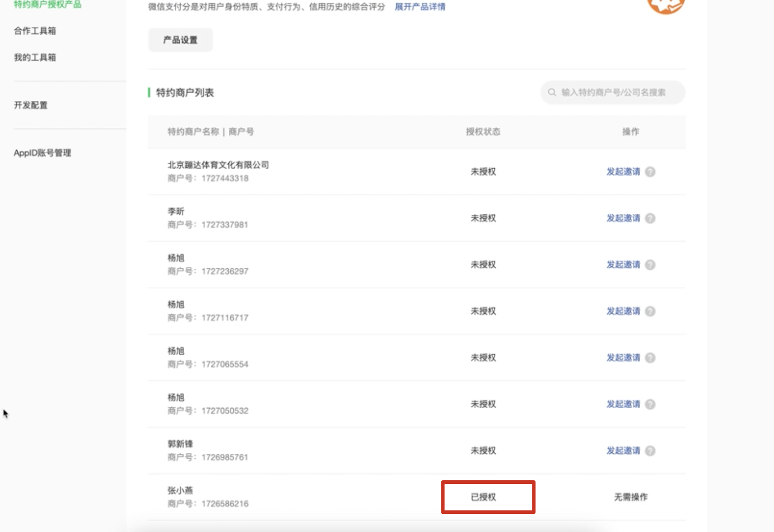Click 发起邀请 for 北京蹦达体育文化有限公司
774x532 pixels.
[x=623, y=172]
